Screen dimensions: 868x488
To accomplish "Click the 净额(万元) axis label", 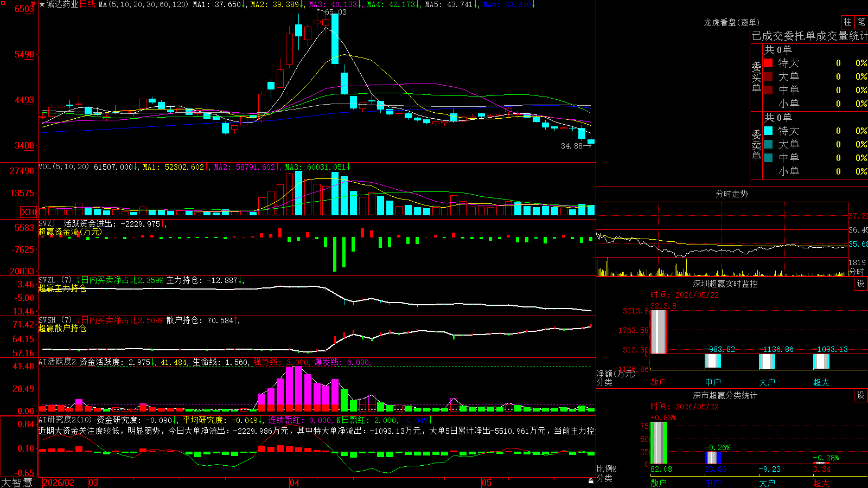I will (616, 374).
